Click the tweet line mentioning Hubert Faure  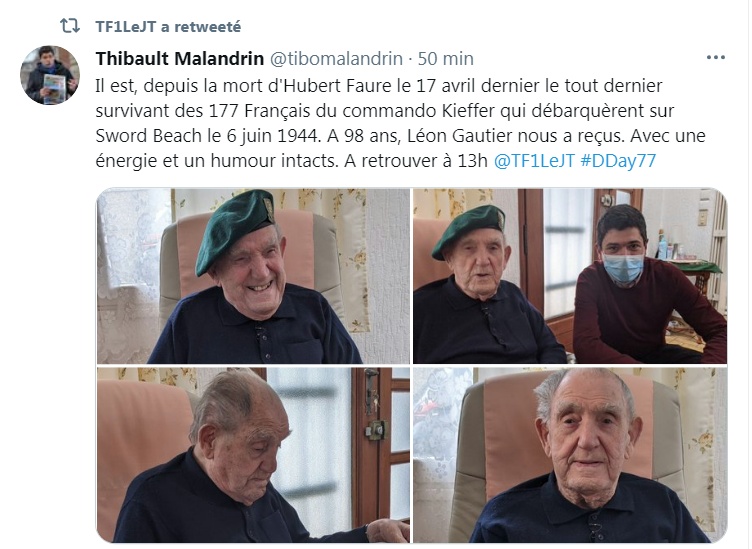click(378, 86)
